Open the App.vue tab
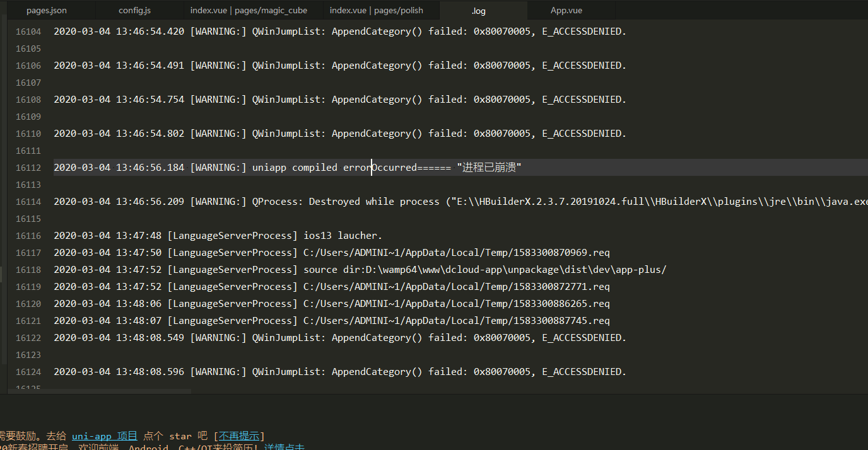This screenshot has height=450, width=868. 566,10
